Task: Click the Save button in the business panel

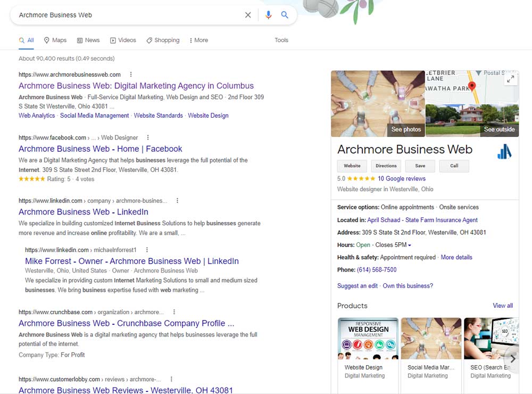Action: pos(420,166)
